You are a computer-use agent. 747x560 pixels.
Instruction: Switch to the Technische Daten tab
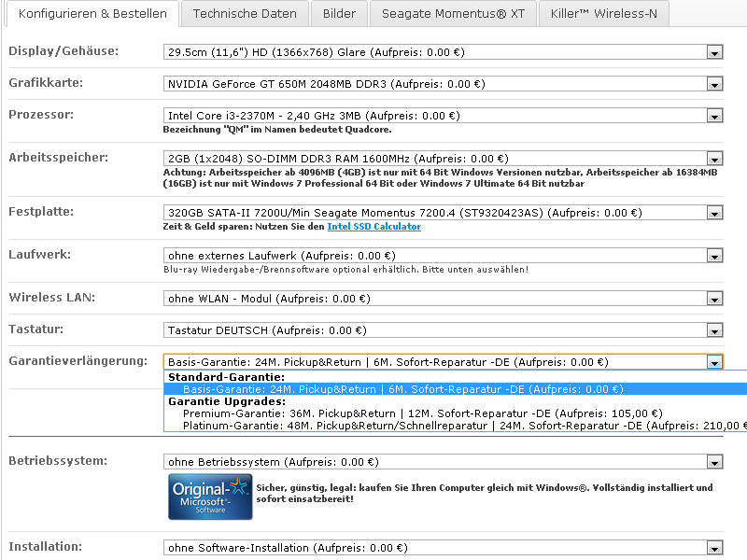point(245,13)
